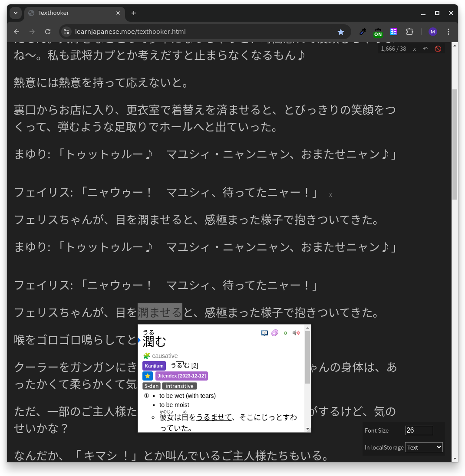
Task: Open the In localStorage Text dropdown
Action: tap(424, 447)
